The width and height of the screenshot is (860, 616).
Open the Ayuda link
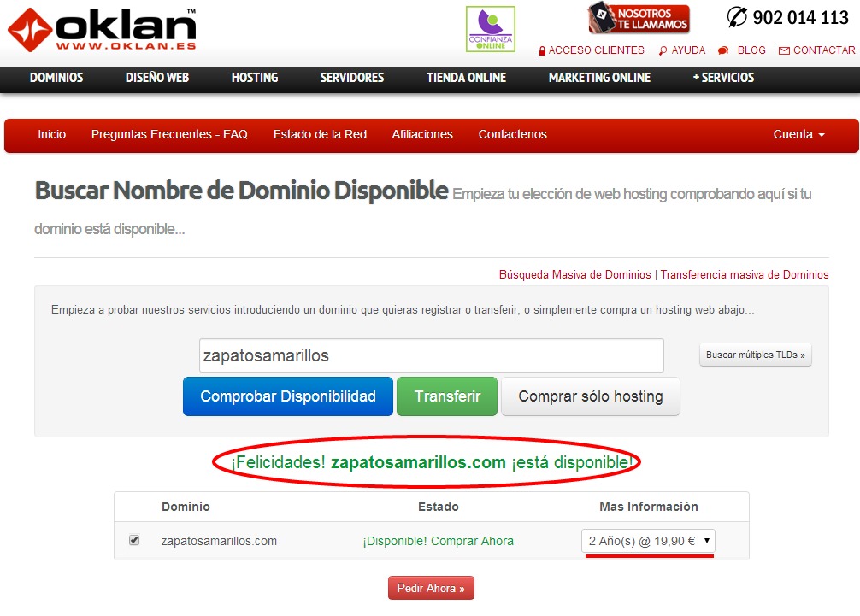688,50
